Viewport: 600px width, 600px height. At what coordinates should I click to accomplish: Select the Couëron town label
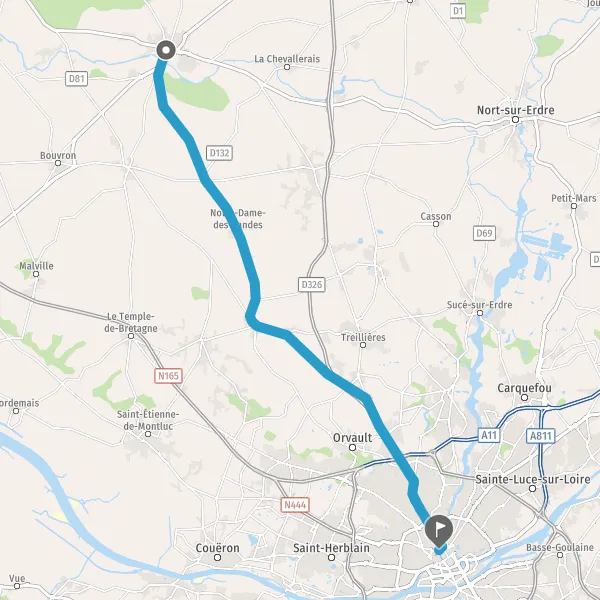[x=217, y=548]
